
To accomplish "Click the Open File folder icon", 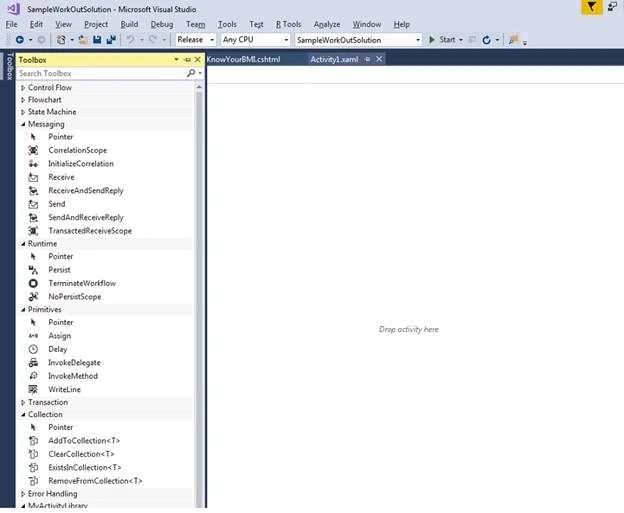I will [x=83, y=39].
